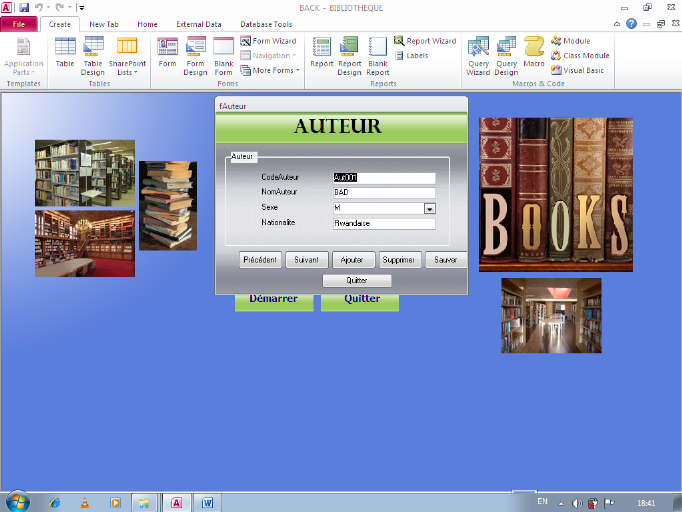Click the BOOKS spines picture
Image resolution: width=682 pixels, height=512 pixels.
point(556,195)
